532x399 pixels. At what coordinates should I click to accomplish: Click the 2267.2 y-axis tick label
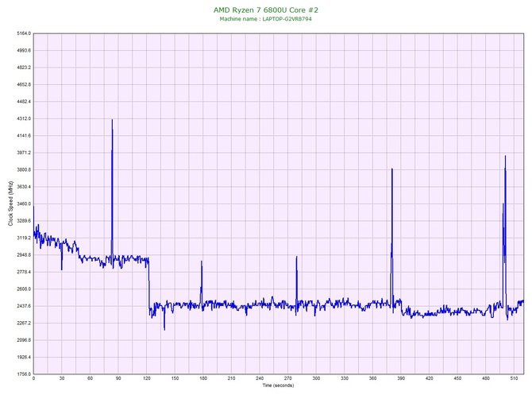click(24, 323)
